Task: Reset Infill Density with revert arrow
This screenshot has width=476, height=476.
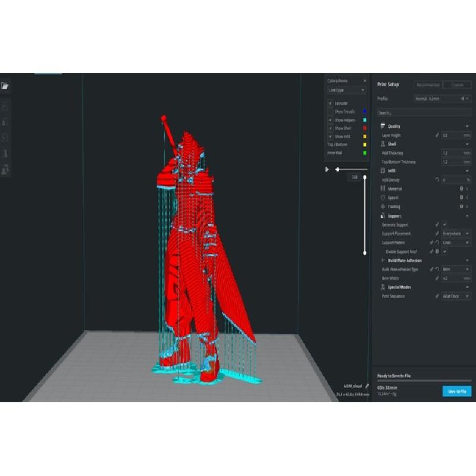Action: [437, 180]
